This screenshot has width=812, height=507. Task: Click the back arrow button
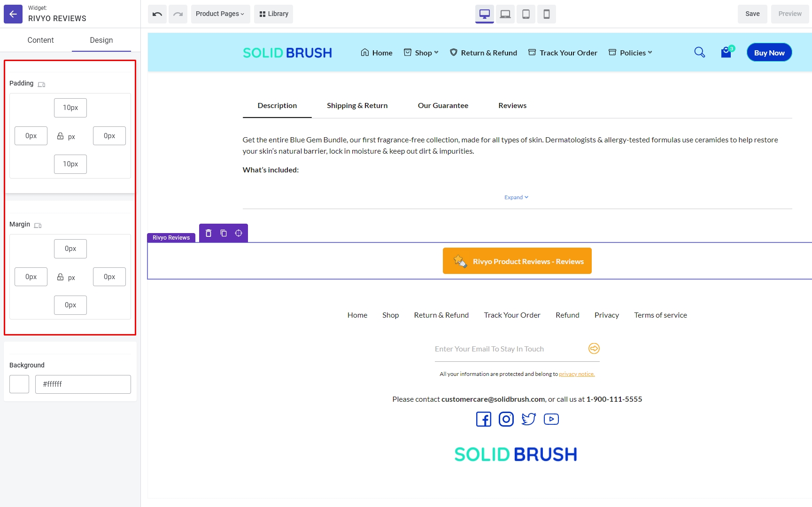coord(13,14)
